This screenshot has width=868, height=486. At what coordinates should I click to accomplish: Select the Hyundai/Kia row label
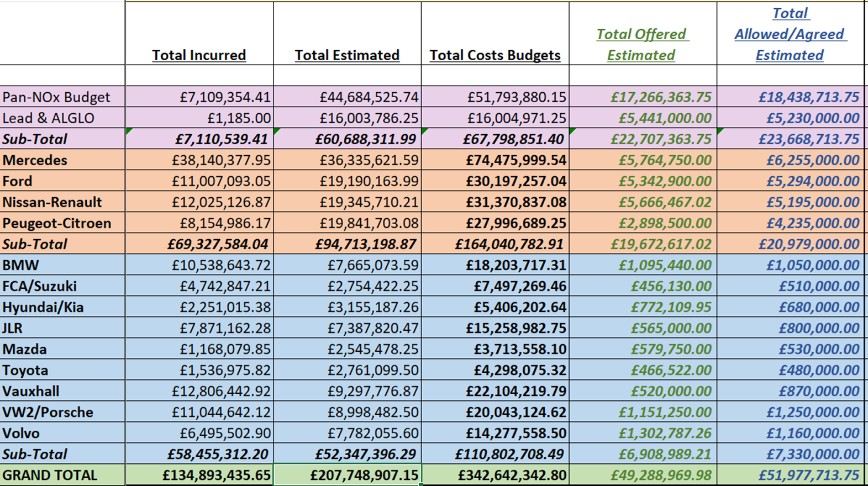point(62,307)
